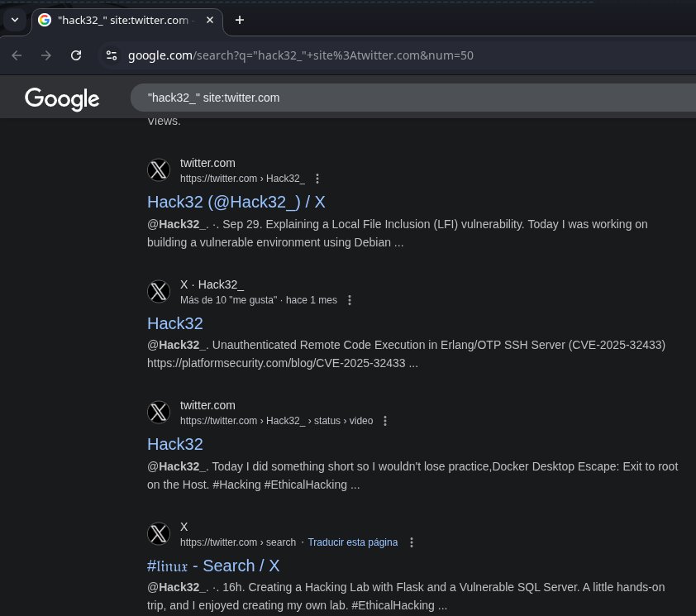
Task: Click the Google logo
Action: 62,98
